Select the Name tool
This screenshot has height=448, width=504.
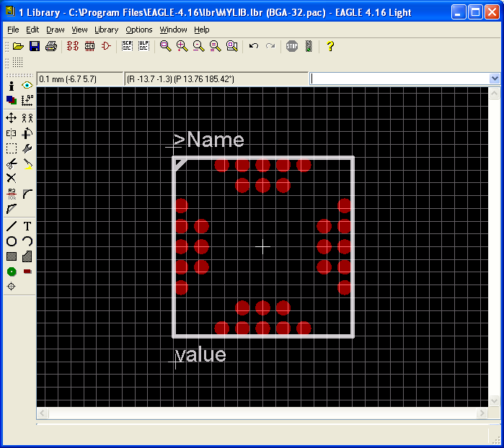pos(12,194)
